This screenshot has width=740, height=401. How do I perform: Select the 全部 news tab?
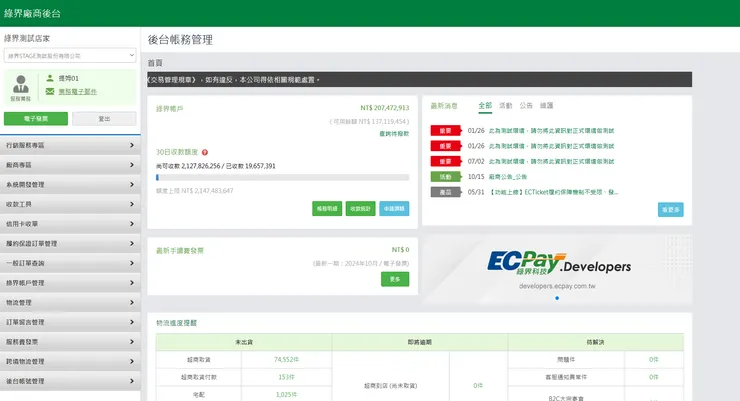click(485, 106)
